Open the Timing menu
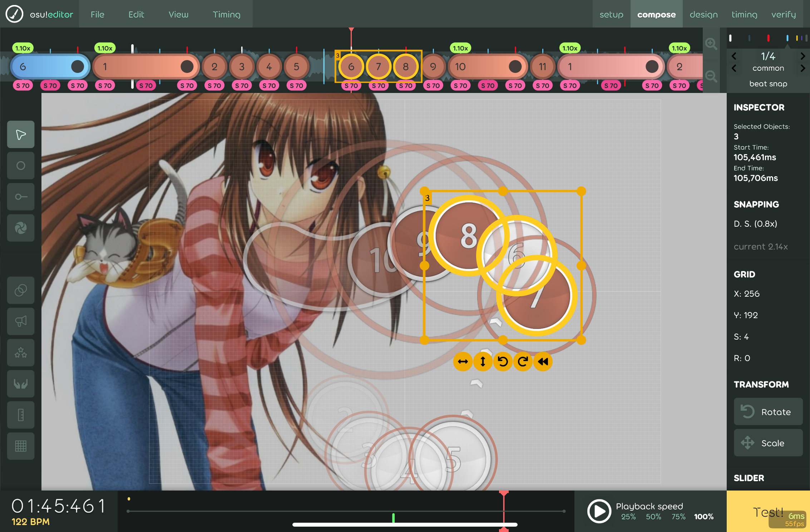This screenshot has width=810, height=532. pyautogui.click(x=226, y=15)
